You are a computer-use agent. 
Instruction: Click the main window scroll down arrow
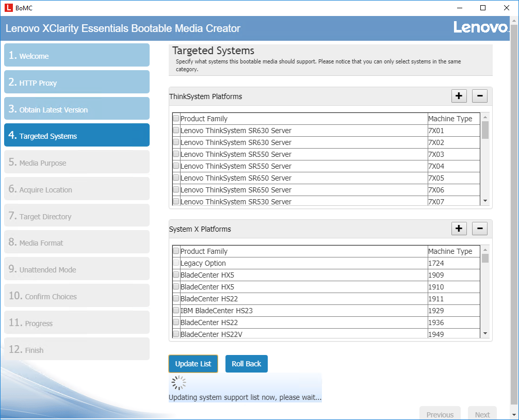[x=514, y=414]
